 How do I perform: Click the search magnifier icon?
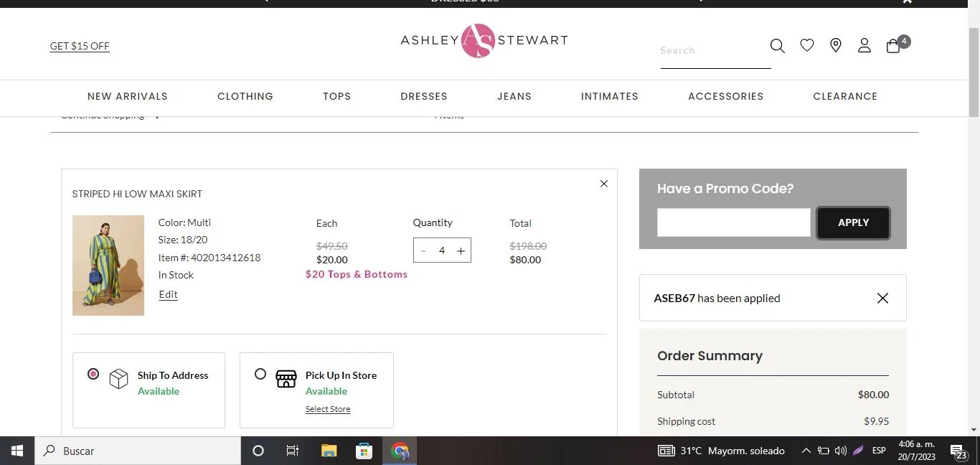[777, 46]
